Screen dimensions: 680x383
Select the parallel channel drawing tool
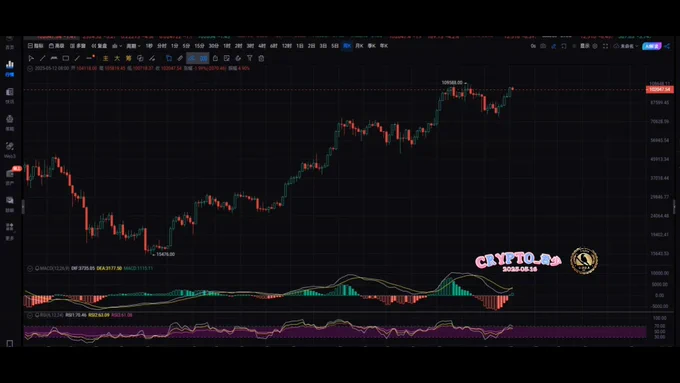54,58
